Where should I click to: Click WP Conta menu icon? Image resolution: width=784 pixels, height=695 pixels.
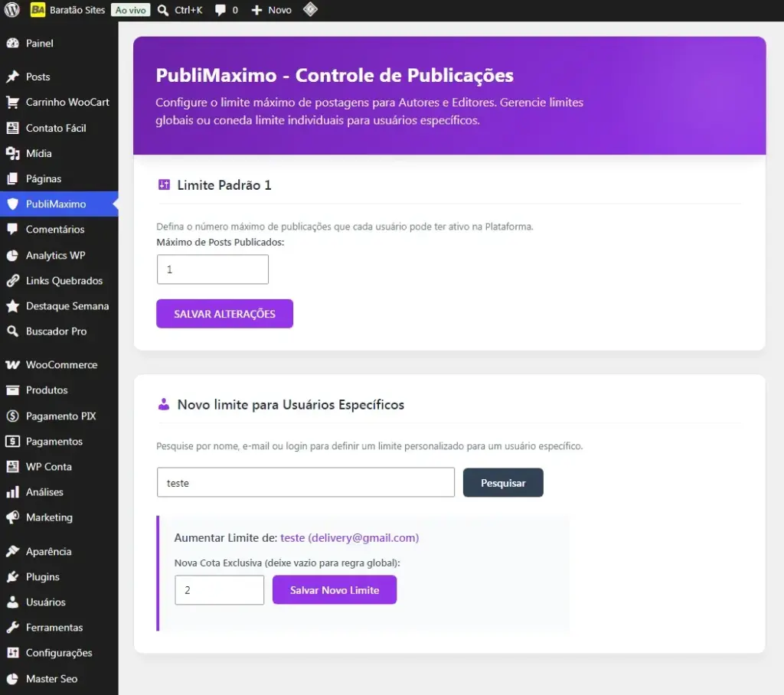[x=12, y=466]
